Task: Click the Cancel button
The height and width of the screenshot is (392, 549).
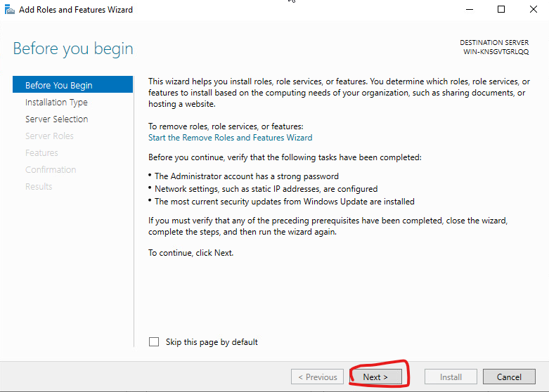Action: click(509, 377)
